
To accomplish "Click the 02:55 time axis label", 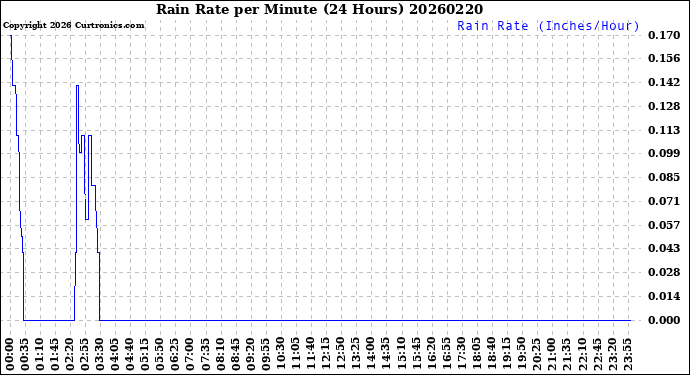I will [85, 355].
